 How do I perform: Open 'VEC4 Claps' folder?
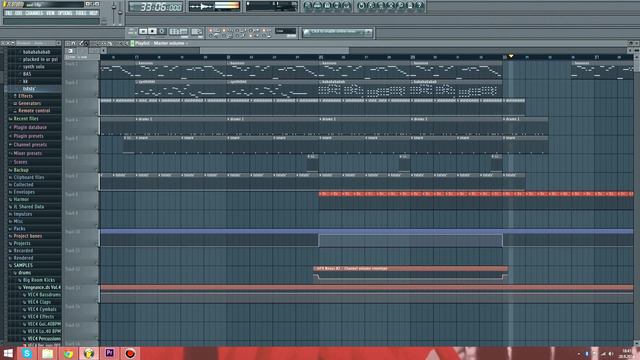[x=39, y=302]
